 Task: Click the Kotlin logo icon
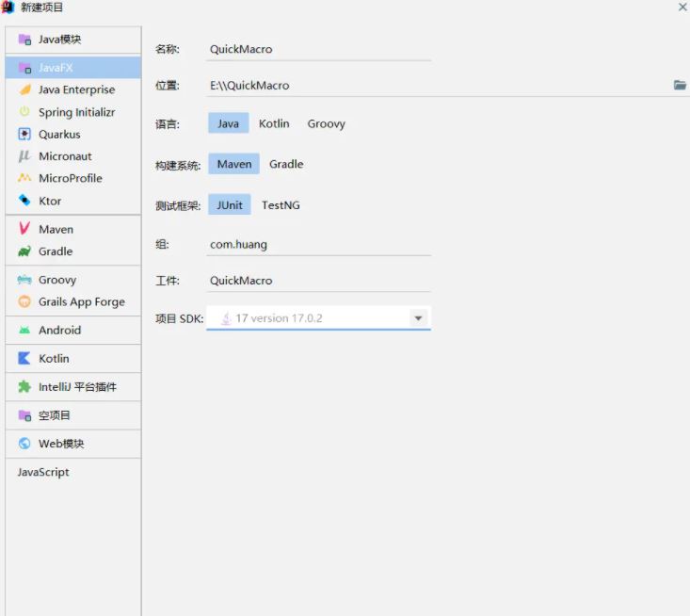click(24, 359)
